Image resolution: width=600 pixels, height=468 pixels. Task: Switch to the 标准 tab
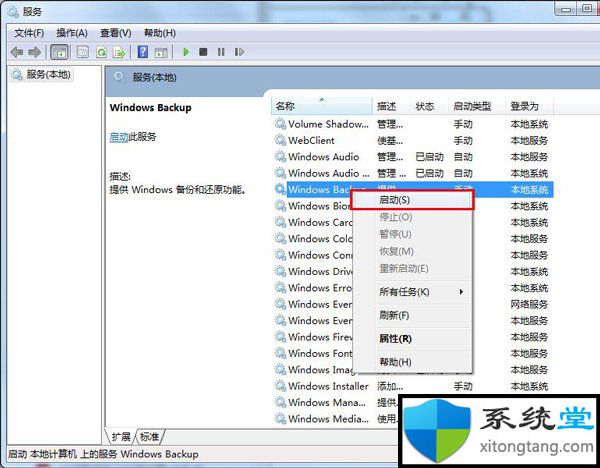(149, 437)
